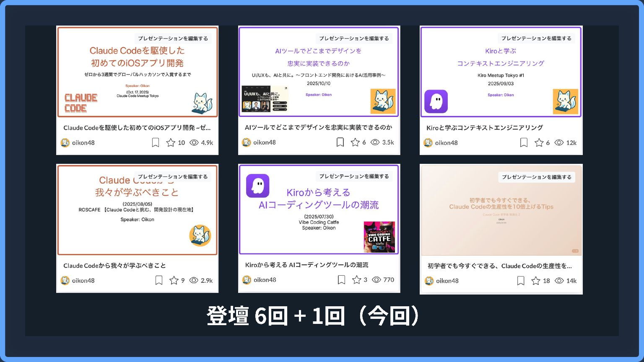Viewport: 644px width, 362px height.
Task: Click oikon48 username on the AIツール card
Action: pyautogui.click(x=265, y=142)
